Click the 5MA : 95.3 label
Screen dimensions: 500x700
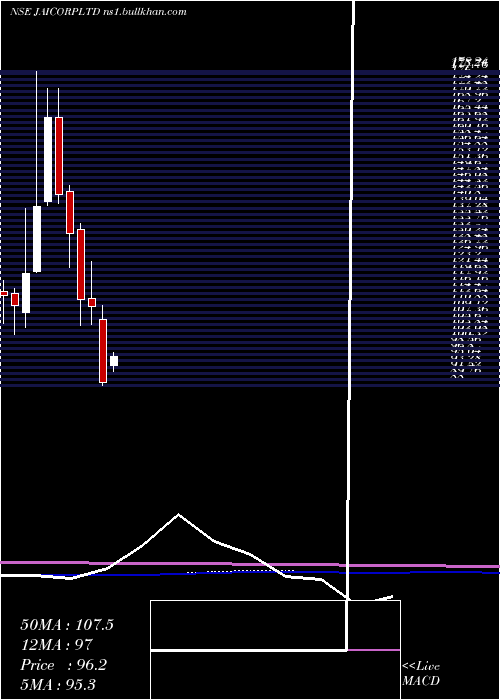[x=58, y=685]
